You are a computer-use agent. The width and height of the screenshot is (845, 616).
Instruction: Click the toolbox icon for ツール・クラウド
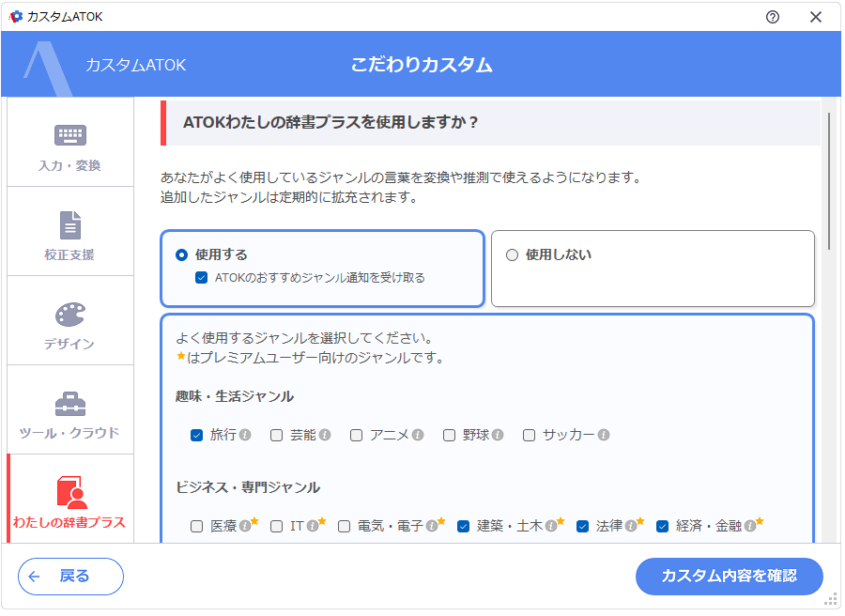(x=70, y=404)
